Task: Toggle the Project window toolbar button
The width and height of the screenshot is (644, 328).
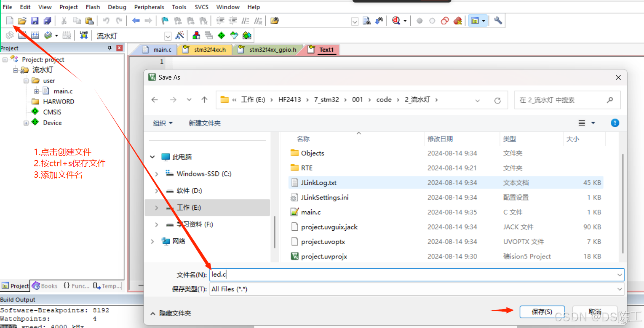Action: [475, 21]
